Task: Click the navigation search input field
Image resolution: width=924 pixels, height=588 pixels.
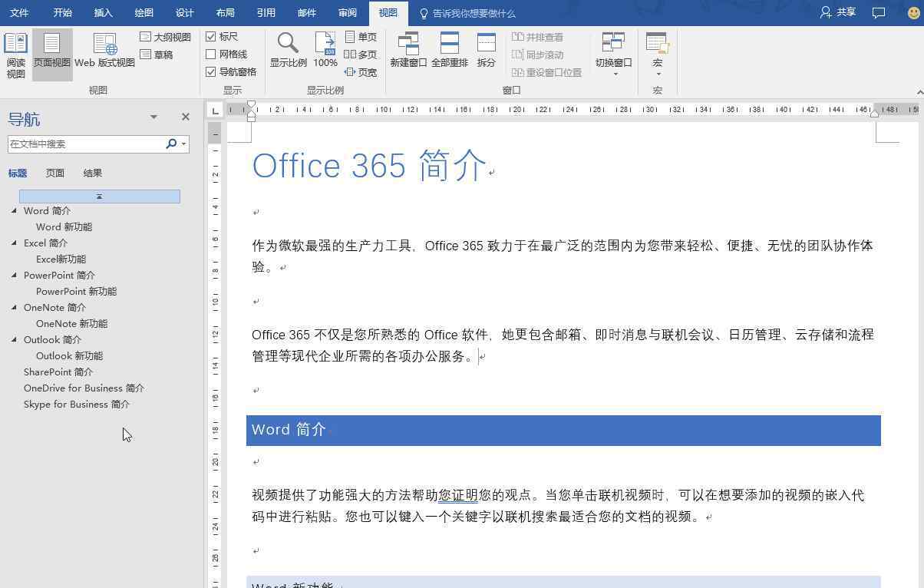Action: (x=84, y=144)
